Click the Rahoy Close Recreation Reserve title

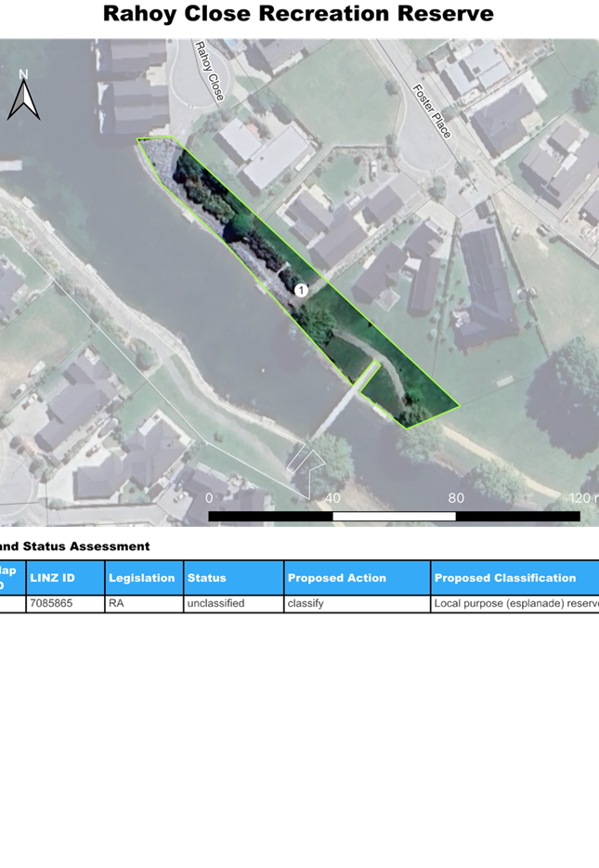click(x=298, y=14)
